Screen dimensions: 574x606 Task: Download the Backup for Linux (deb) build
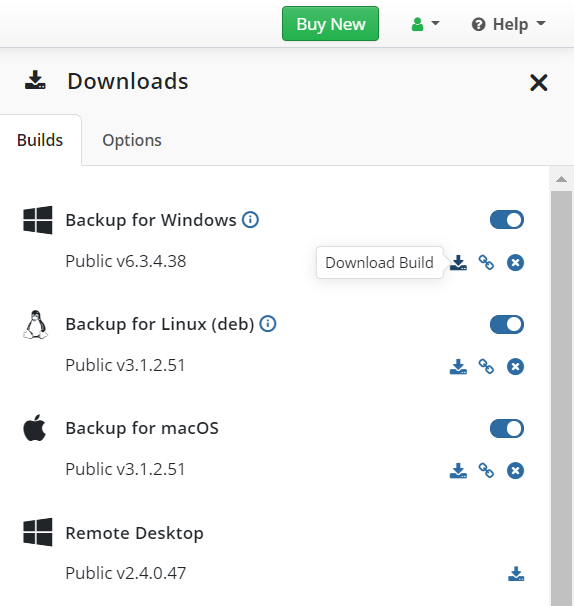pos(458,366)
